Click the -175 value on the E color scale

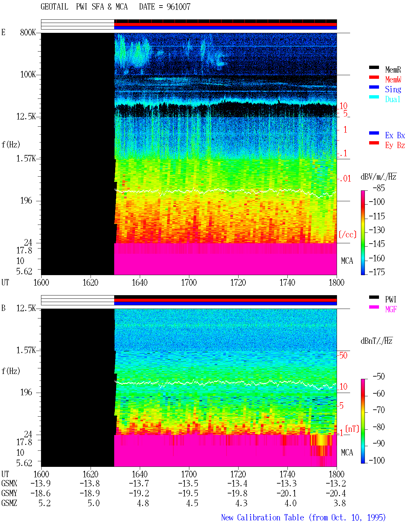[377, 272]
